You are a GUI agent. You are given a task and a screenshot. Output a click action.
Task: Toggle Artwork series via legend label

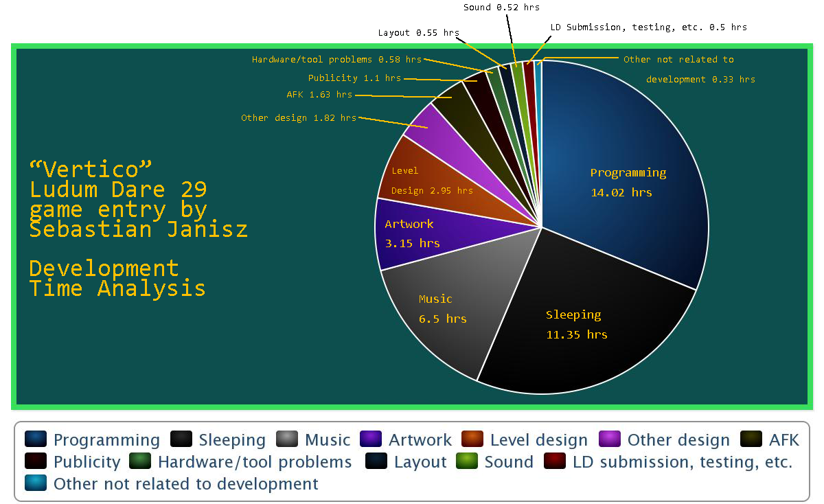coord(420,440)
